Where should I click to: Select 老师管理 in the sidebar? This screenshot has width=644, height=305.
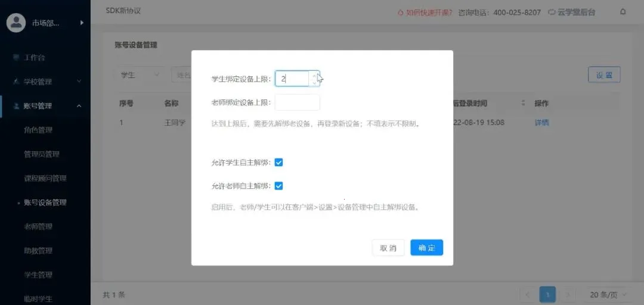click(38, 226)
